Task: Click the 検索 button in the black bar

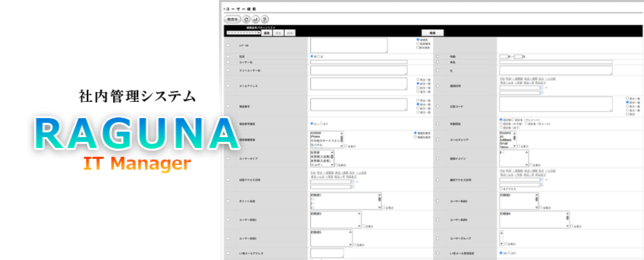Action: [432, 33]
